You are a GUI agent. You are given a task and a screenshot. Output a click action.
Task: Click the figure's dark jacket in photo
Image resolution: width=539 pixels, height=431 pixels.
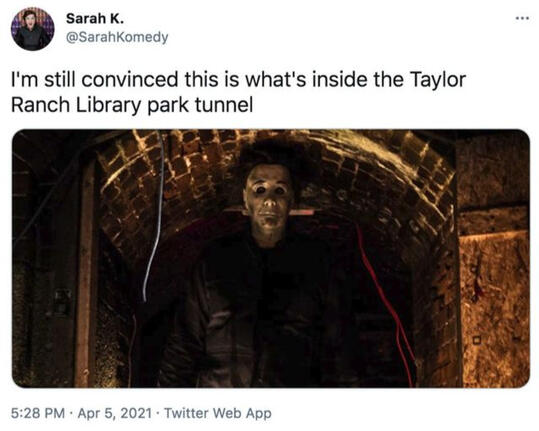[x=261, y=309]
